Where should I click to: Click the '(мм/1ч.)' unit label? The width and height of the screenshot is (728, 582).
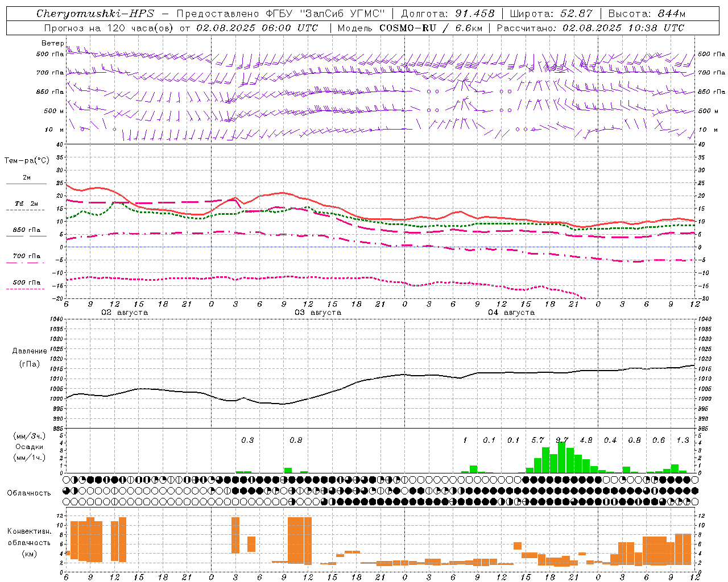[x=30, y=458]
